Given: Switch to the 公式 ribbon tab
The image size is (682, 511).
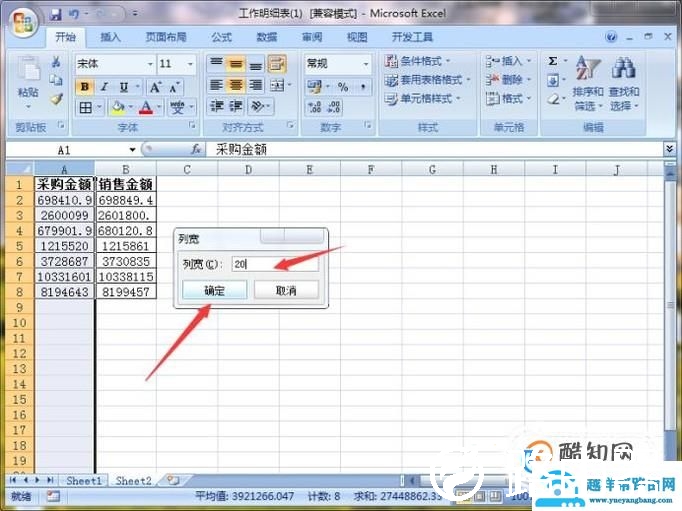Looking at the screenshot, I should pos(222,37).
